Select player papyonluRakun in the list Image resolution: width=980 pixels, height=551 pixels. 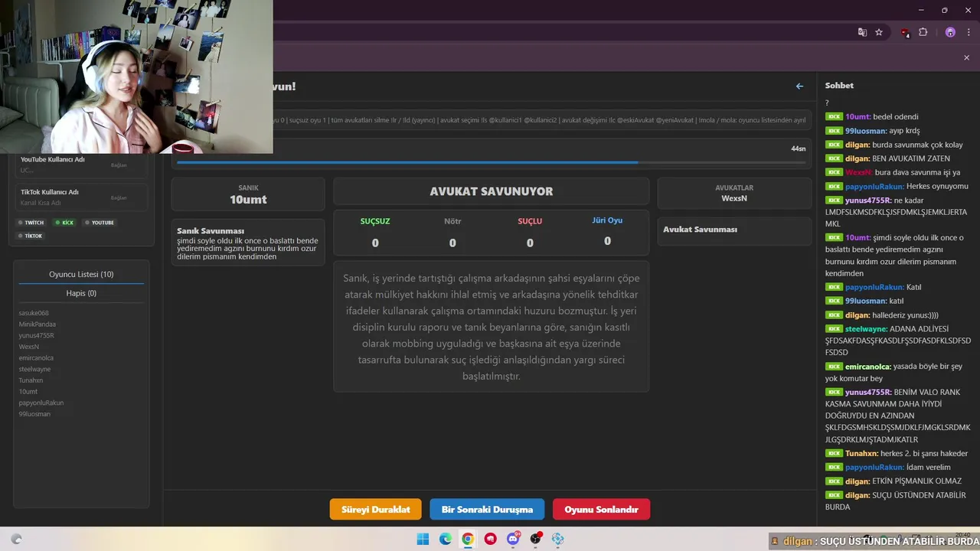[41, 403]
